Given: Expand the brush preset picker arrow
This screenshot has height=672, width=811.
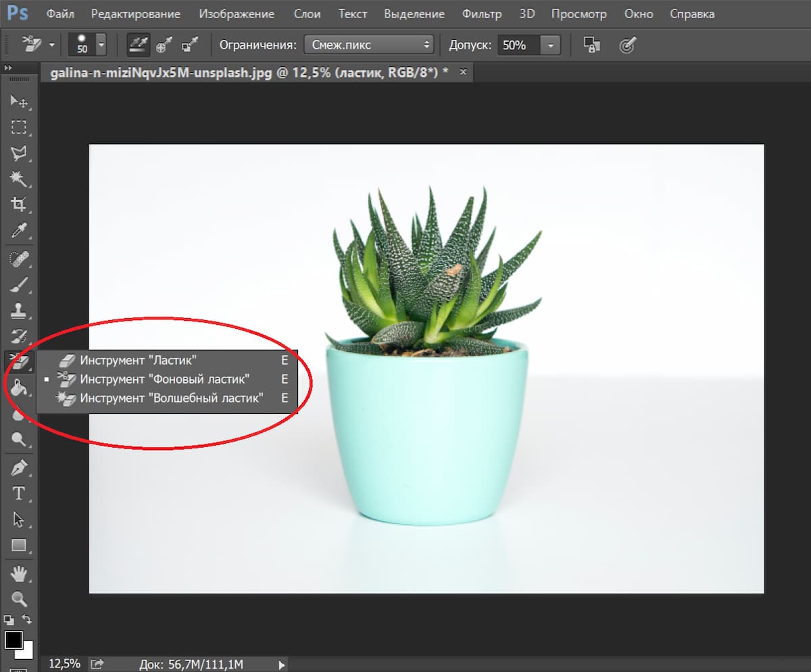Looking at the screenshot, I should pyautogui.click(x=101, y=45).
